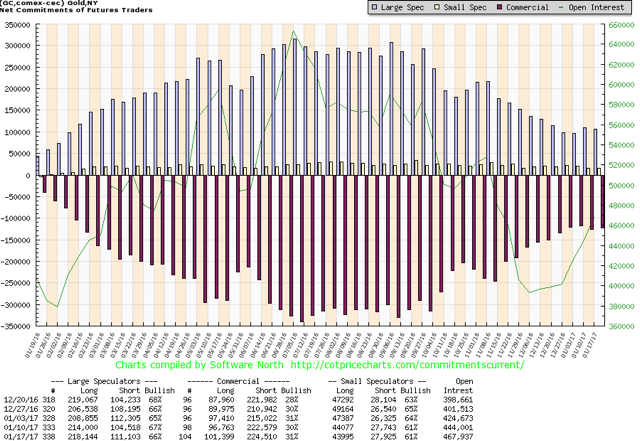Viewport: 640px width, 441px height.
Task: Click Small Speculators short value 28,104
Action: 384,400
